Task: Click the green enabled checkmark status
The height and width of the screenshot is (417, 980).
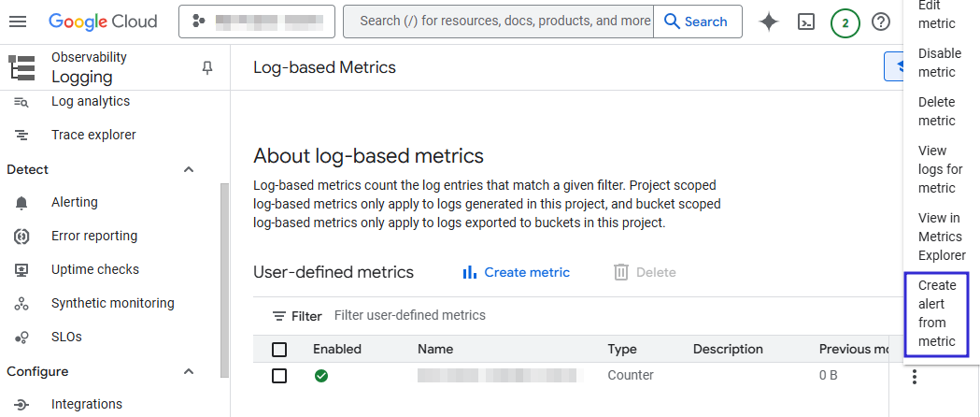Action: (321, 376)
